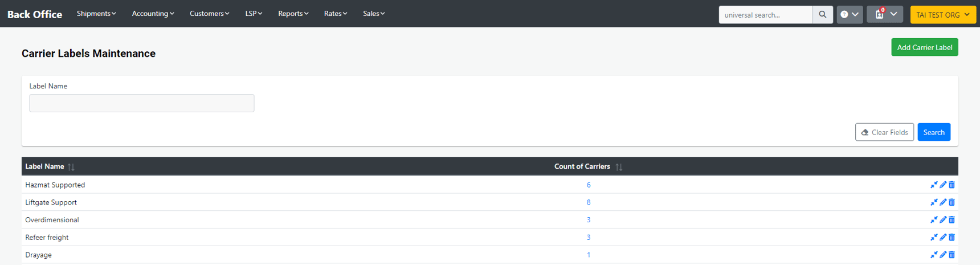This screenshot has height=265, width=980.
Task: Click the merge arrows icon for Hazmat Supported
Action: tap(934, 185)
